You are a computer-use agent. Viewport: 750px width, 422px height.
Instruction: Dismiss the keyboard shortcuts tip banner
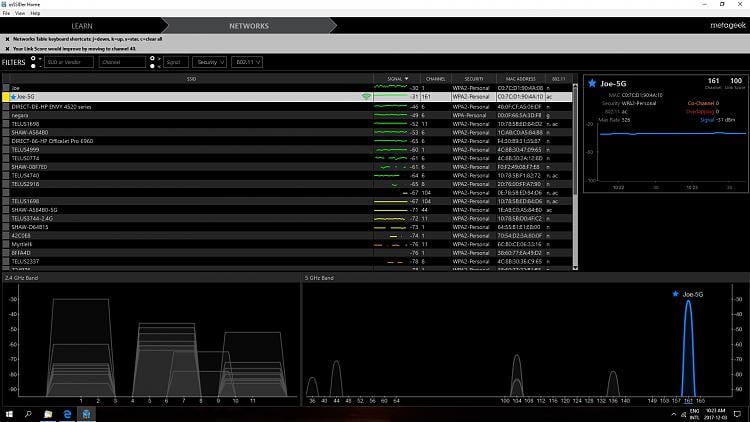coord(7,38)
